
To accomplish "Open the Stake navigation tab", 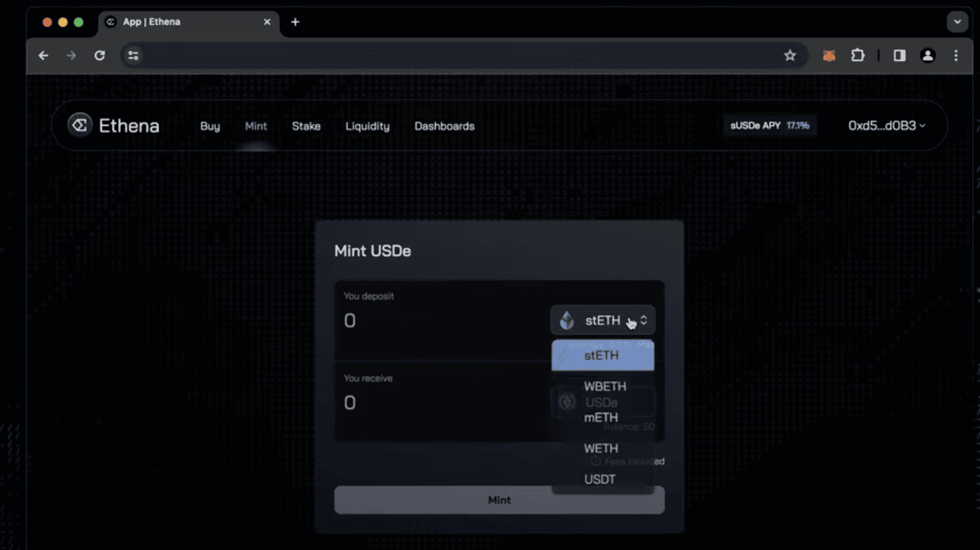I will tap(306, 126).
